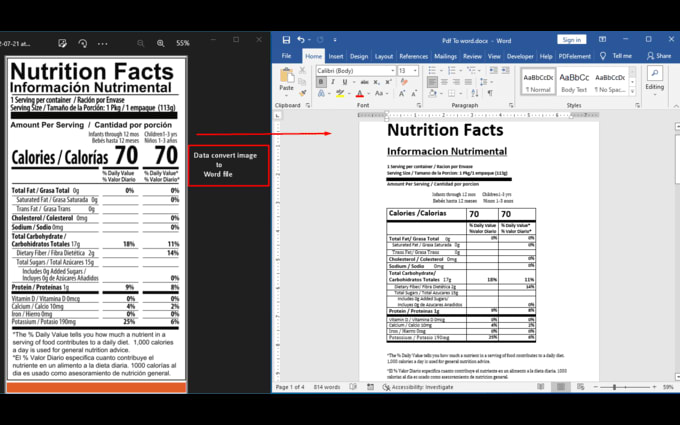The height and width of the screenshot is (425, 680).
Task: Increase font size with grow icon
Action: pyautogui.click(x=402, y=93)
